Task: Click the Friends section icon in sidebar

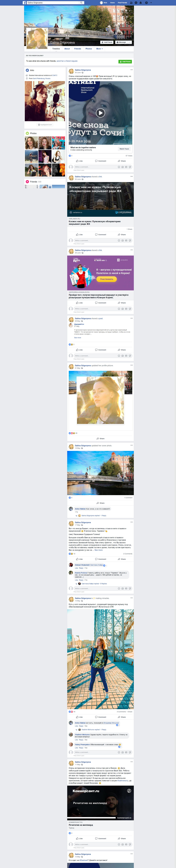Action: pos(27,182)
